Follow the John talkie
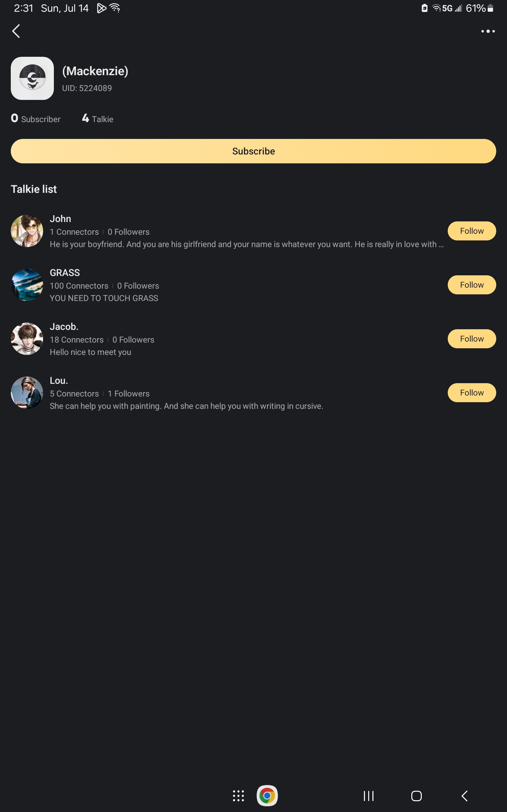 (472, 231)
